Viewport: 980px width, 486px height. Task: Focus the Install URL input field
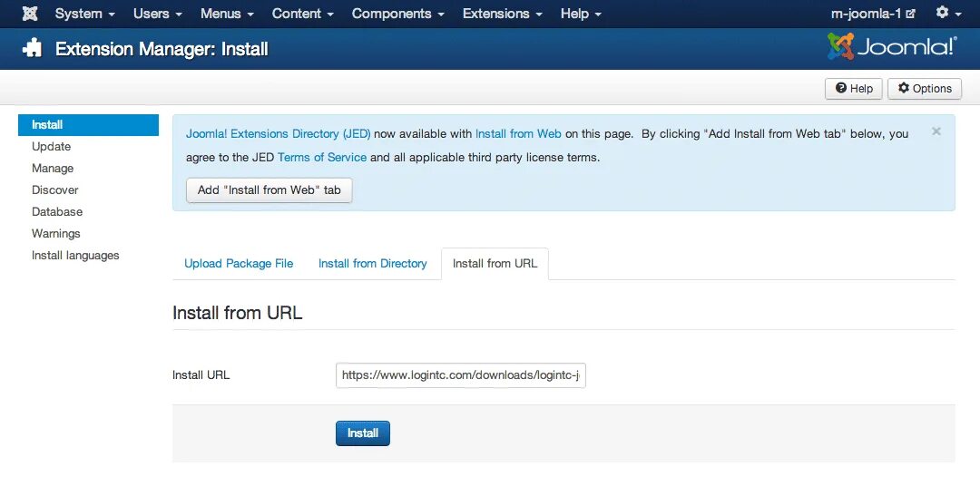point(461,375)
